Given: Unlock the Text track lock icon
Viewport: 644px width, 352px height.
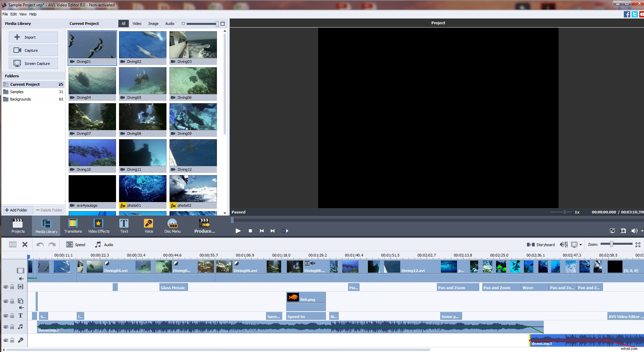Looking at the screenshot, I should click(x=12, y=316).
